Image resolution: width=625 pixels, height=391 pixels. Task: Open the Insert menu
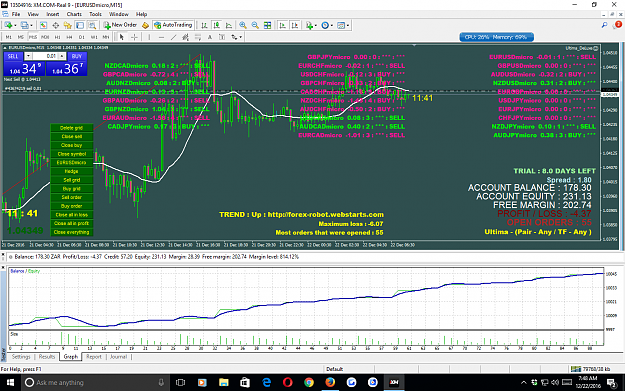53,14
